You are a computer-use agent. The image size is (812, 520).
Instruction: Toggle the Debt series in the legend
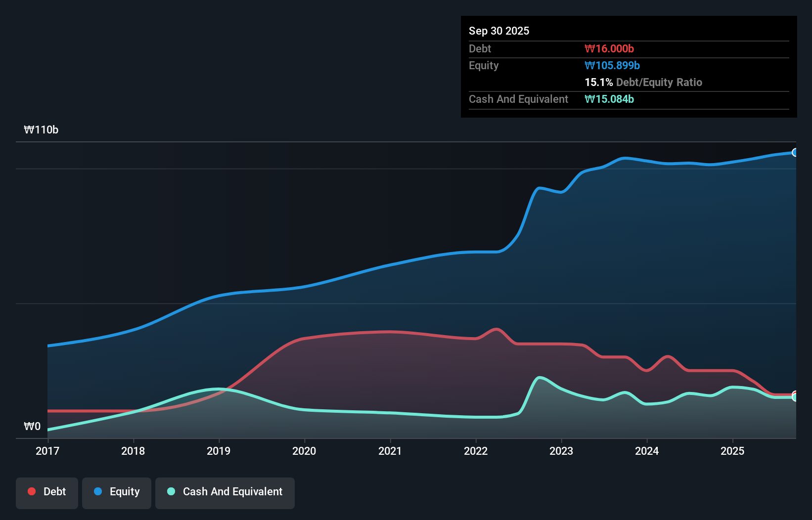click(x=46, y=492)
